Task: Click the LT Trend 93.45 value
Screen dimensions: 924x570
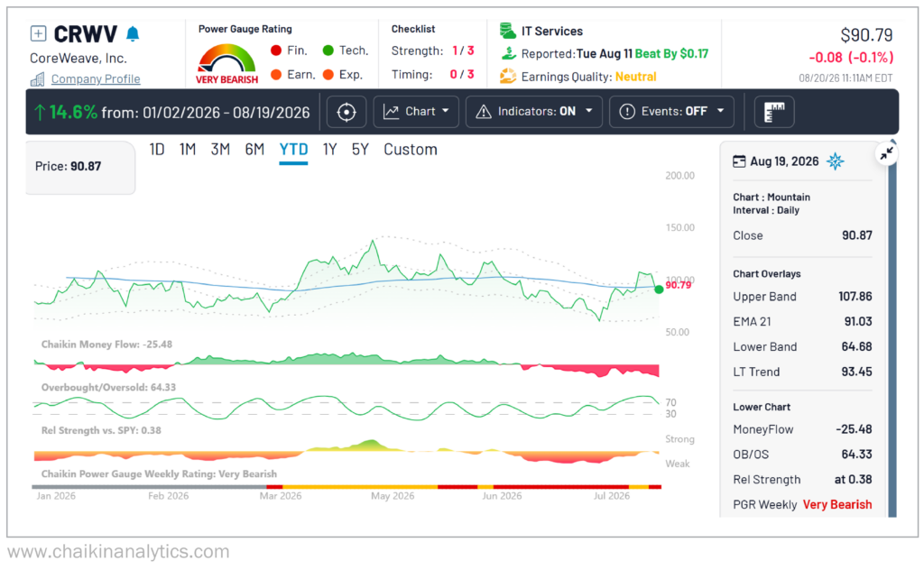Action: click(x=857, y=372)
